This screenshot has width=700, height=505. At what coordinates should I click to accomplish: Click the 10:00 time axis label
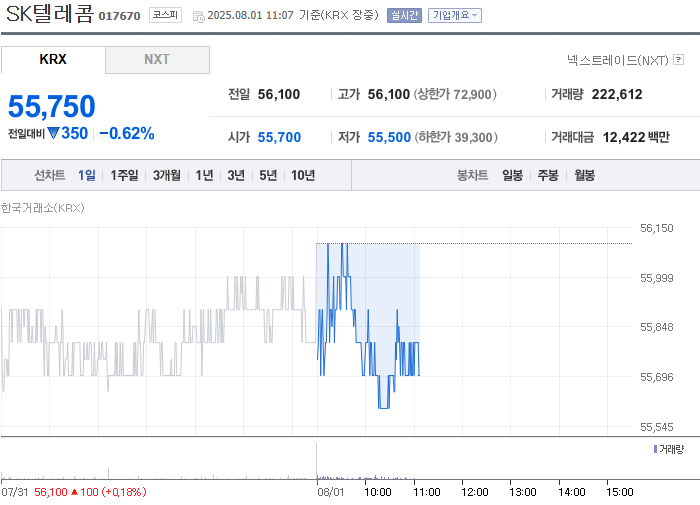tap(378, 492)
